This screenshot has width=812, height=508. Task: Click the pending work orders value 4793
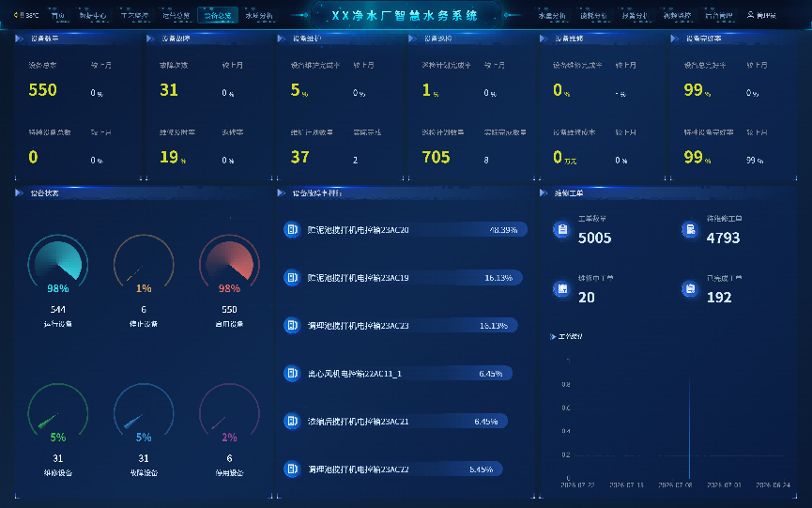pos(723,239)
